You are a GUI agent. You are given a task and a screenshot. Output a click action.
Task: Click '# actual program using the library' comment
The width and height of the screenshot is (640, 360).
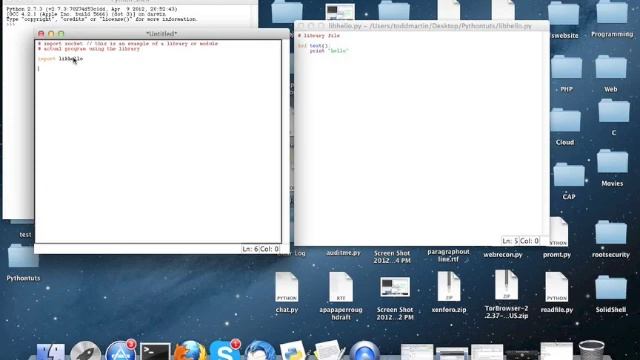click(89, 49)
